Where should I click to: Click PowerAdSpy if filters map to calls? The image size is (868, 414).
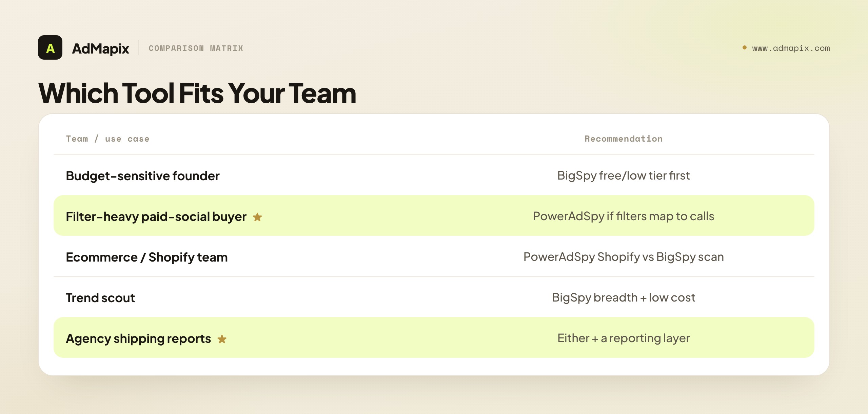(x=624, y=216)
